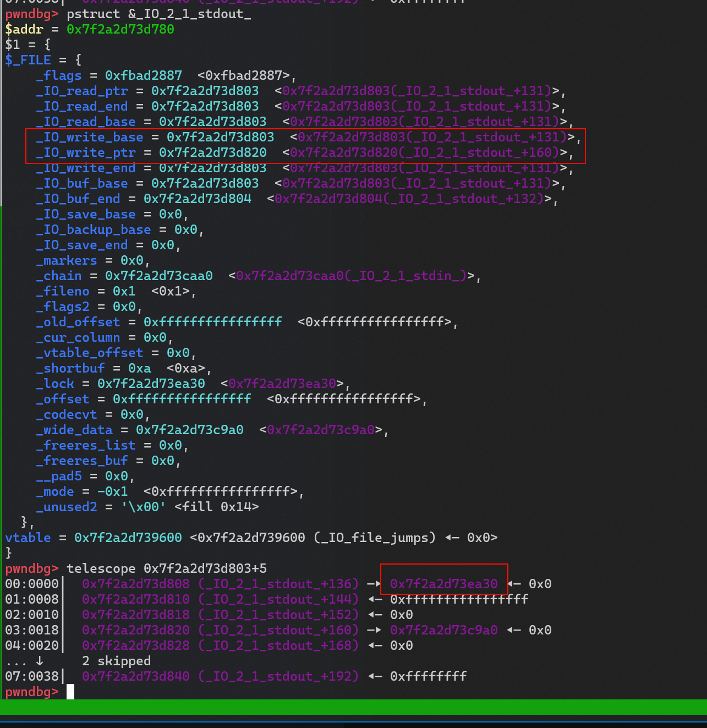Click the _freeres_list field name
Viewport: 707px width, 728px height.
tap(86, 445)
